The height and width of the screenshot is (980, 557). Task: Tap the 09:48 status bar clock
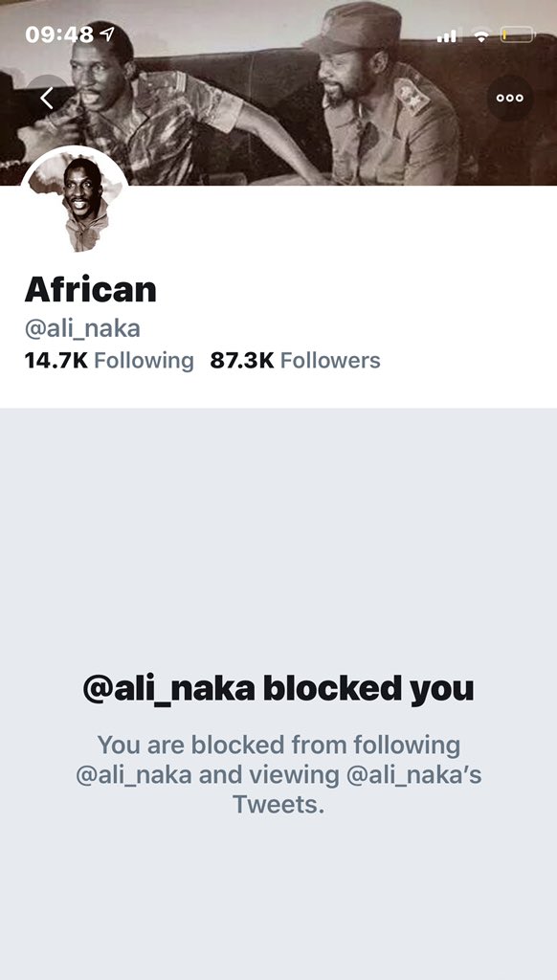coord(59,34)
